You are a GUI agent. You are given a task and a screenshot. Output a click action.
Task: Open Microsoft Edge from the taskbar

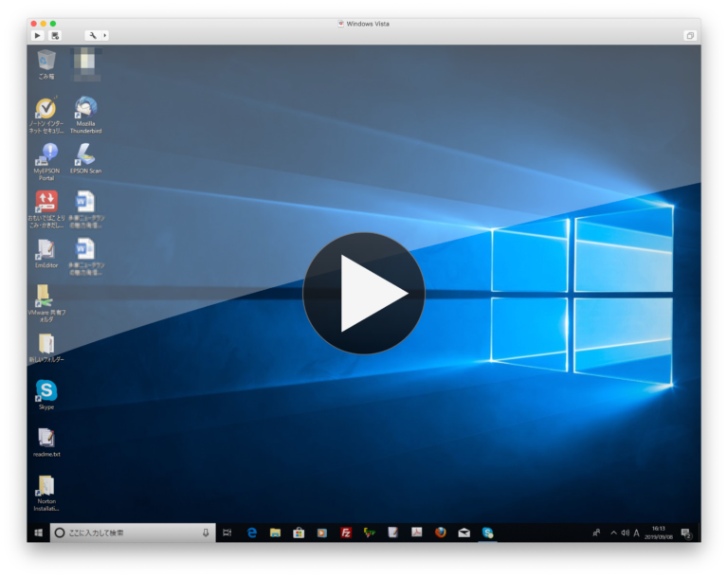point(252,533)
